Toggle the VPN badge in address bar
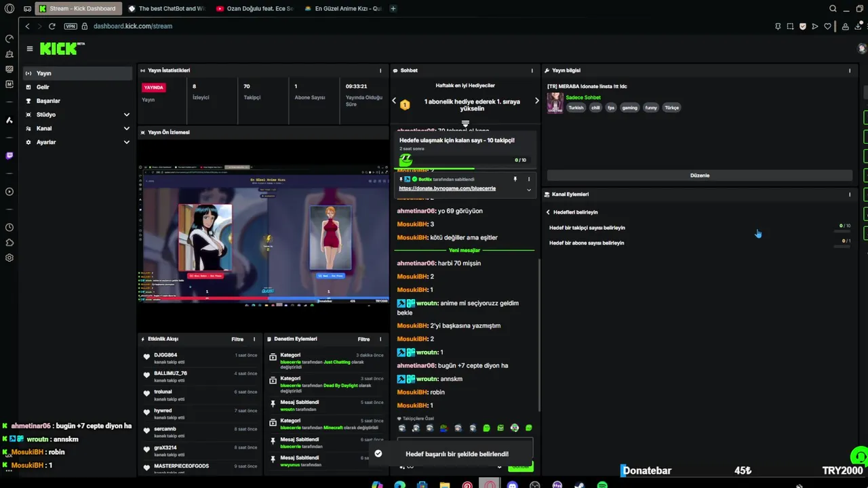This screenshot has width=868, height=488. (71, 26)
